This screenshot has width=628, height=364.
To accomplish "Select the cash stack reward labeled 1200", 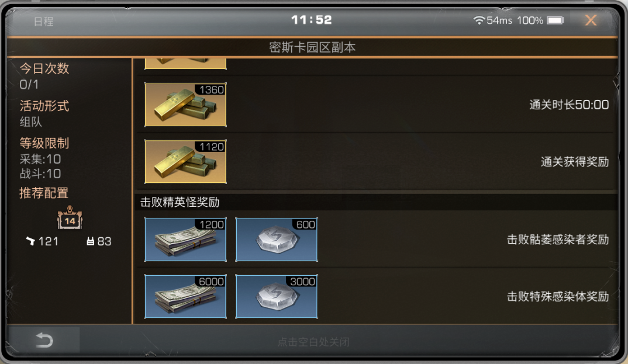I will [185, 239].
